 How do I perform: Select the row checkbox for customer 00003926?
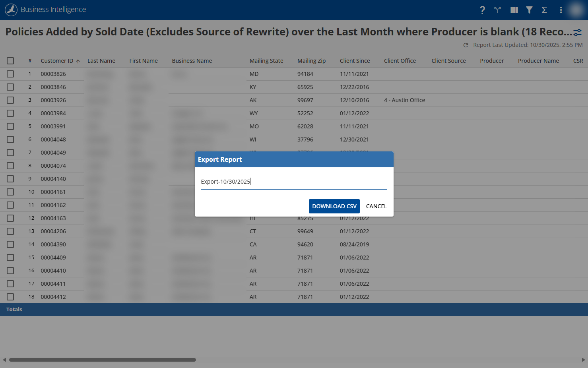pyautogui.click(x=10, y=100)
